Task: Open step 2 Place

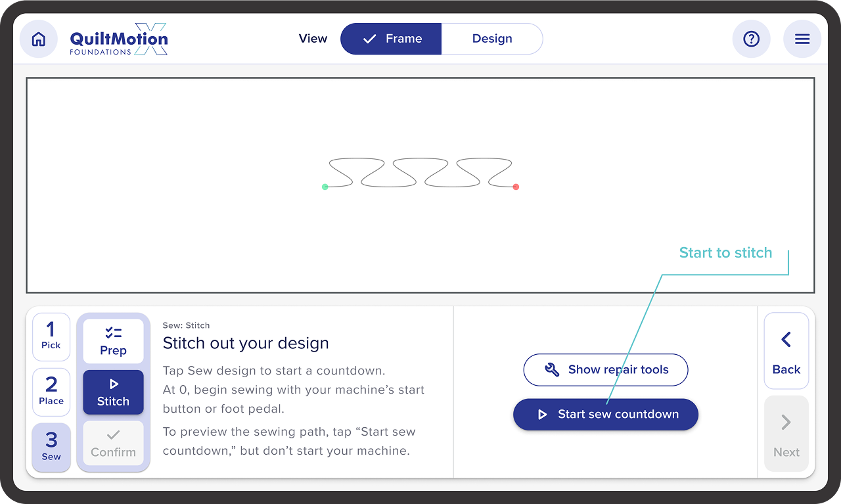Action: (x=51, y=391)
